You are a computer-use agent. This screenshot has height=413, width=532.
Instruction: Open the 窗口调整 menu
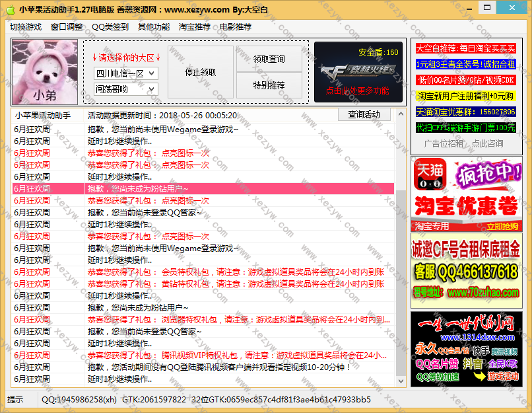click(x=67, y=27)
